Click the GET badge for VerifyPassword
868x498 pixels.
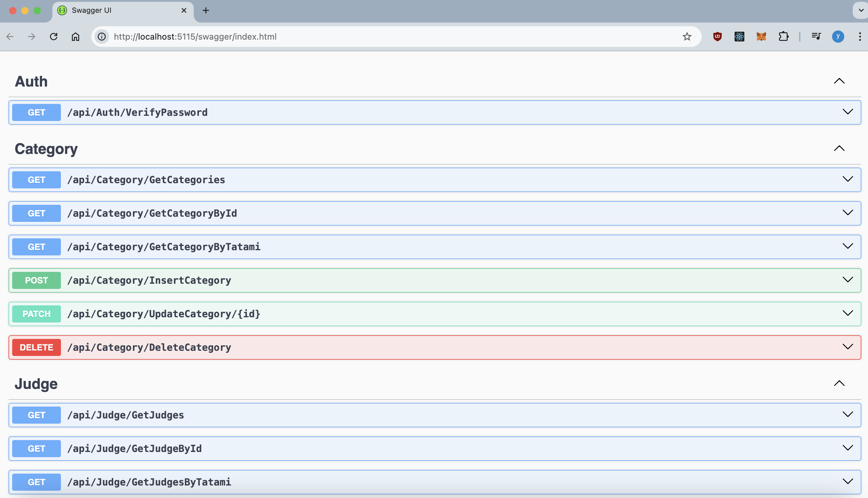tap(37, 112)
